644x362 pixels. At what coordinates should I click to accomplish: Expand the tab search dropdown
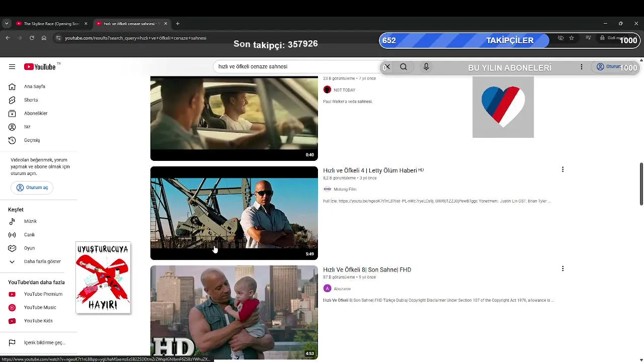tap(7, 24)
